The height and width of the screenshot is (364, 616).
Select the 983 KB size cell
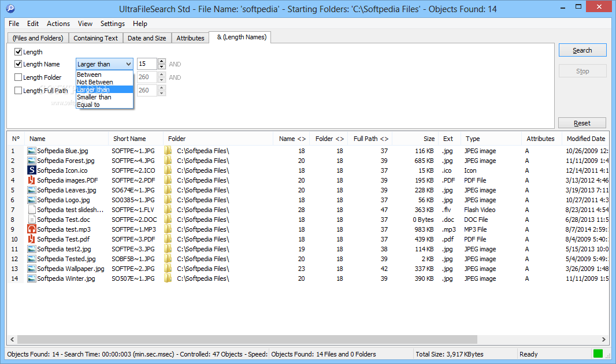[424, 229]
